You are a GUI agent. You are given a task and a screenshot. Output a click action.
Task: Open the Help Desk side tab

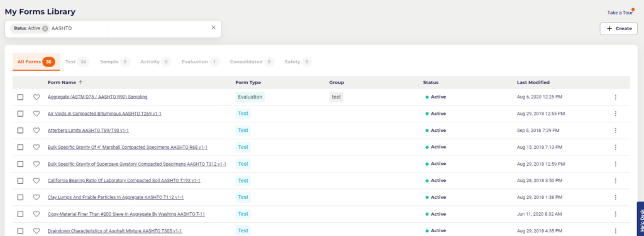640,219
